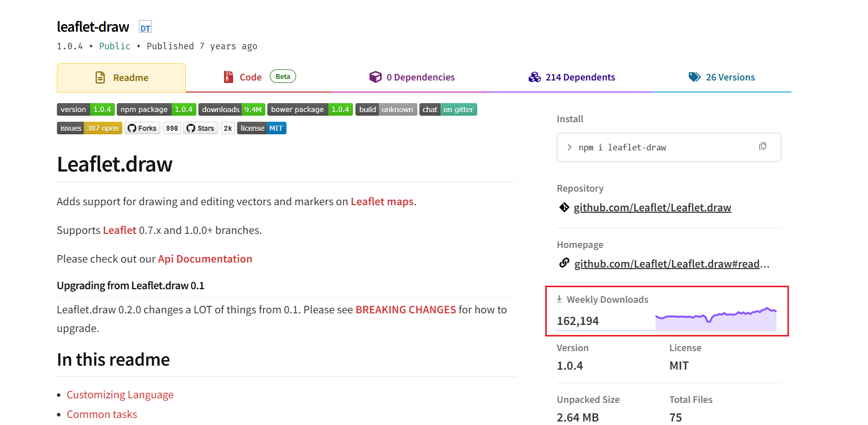The height and width of the screenshot is (425, 868).
Task: Copy the npm install command
Action: [763, 146]
